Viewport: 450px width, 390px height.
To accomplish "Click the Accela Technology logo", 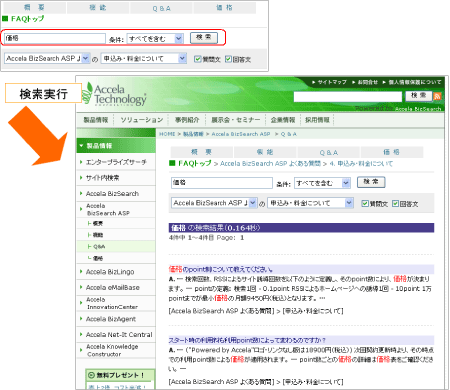I will (x=115, y=94).
